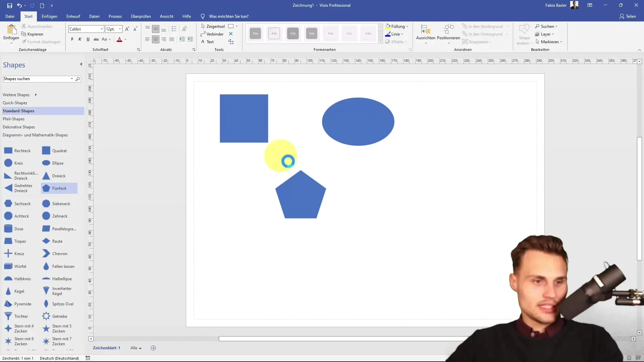Image resolution: width=644 pixels, height=362 pixels.
Task: Increase font size with the A-up icon
Action: click(127, 29)
